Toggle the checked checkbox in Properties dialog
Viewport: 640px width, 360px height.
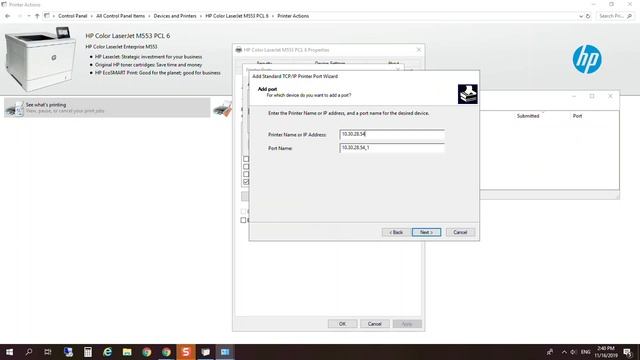click(246, 182)
